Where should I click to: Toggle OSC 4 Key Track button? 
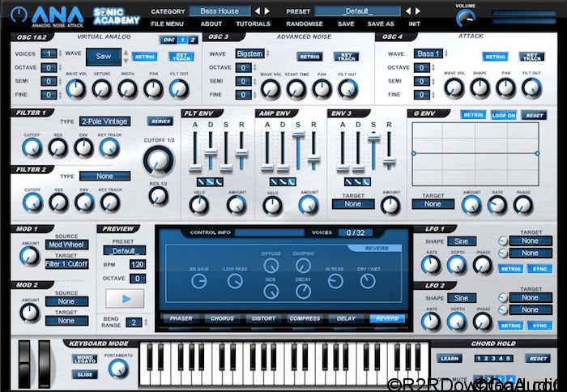(531, 57)
